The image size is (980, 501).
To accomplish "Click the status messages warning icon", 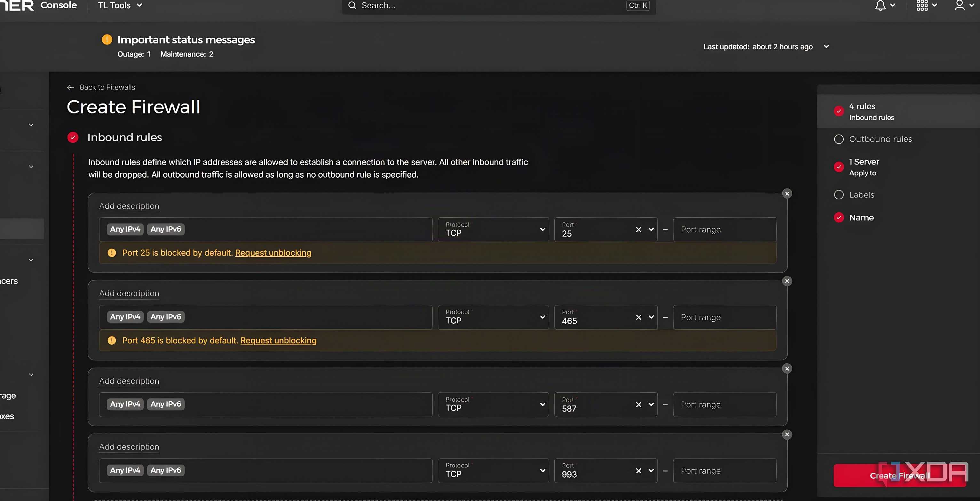I will click(107, 40).
